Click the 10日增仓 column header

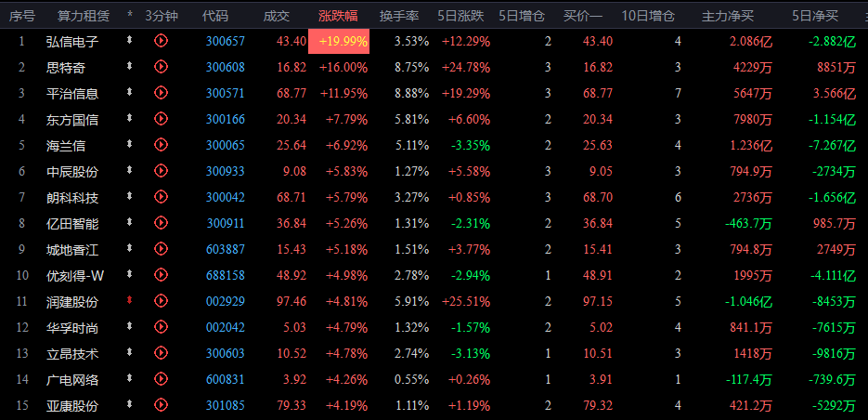[648, 17]
